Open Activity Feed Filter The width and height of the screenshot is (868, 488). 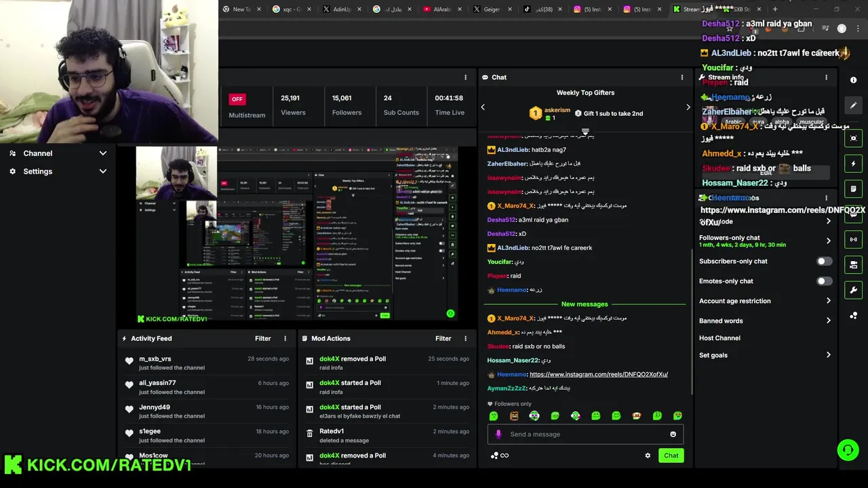(x=262, y=338)
